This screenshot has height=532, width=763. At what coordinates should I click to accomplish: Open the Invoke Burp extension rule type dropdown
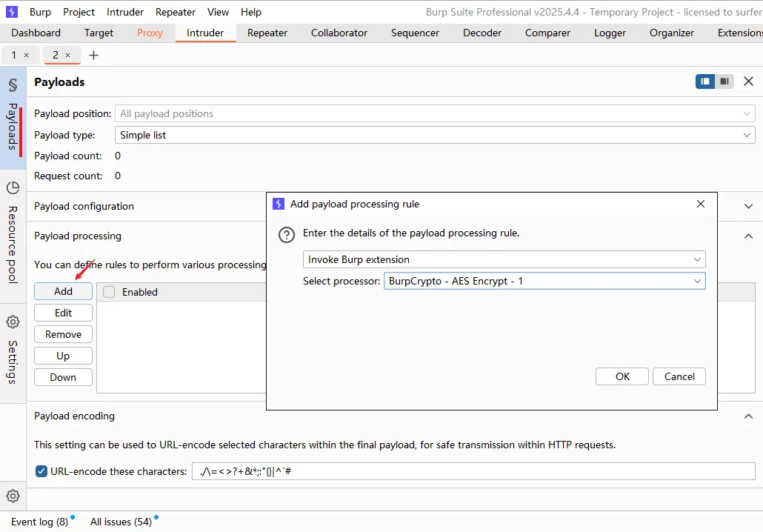(x=504, y=259)
